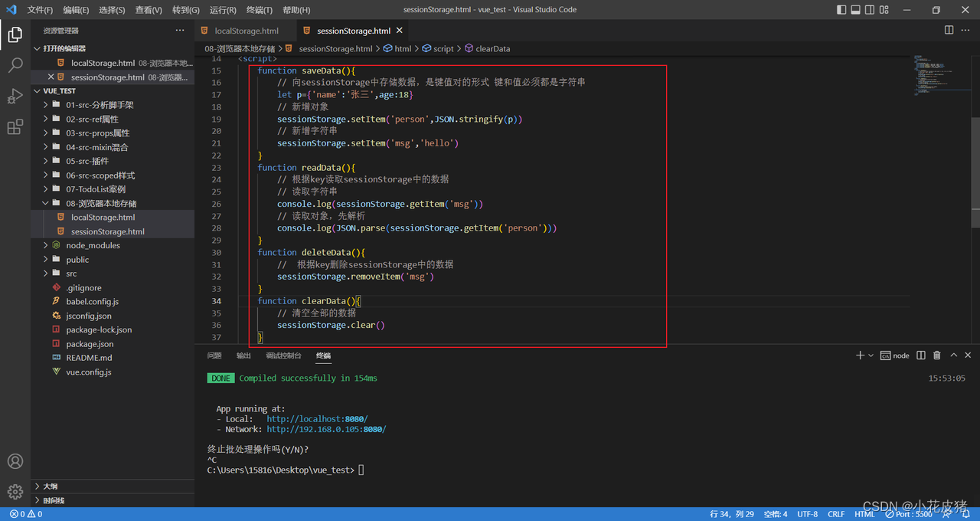This screenshot has height=521, width=980.
Task: Click the new terminal plus icon
Action: pyautogui.click(x=861, y=356)
